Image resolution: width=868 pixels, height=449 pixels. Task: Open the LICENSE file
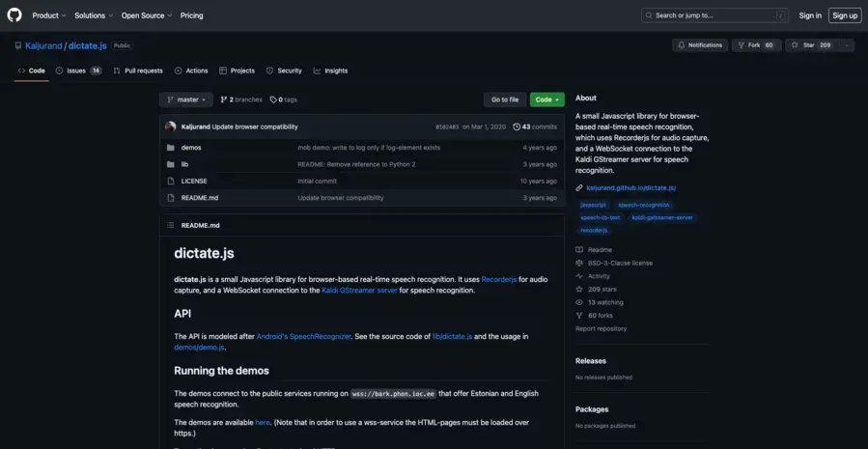click(194, 181)
